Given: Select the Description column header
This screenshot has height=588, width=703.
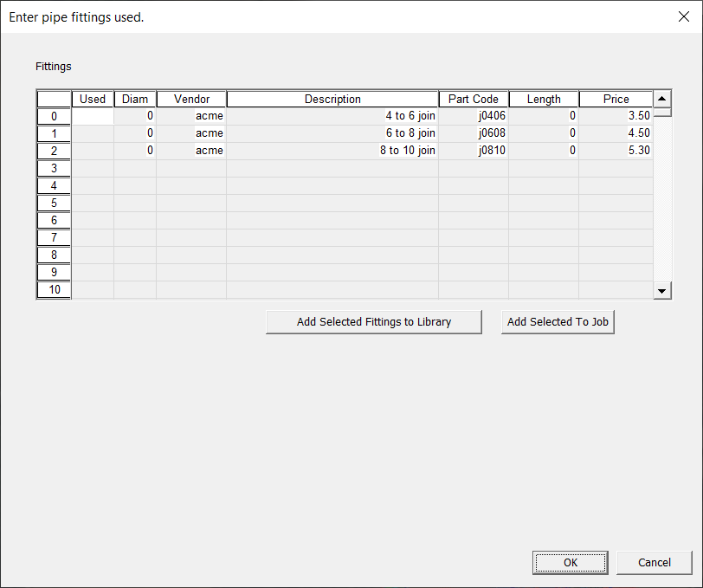Looking at the screenshot, I should pyautogui.click(x=332, y=100).
